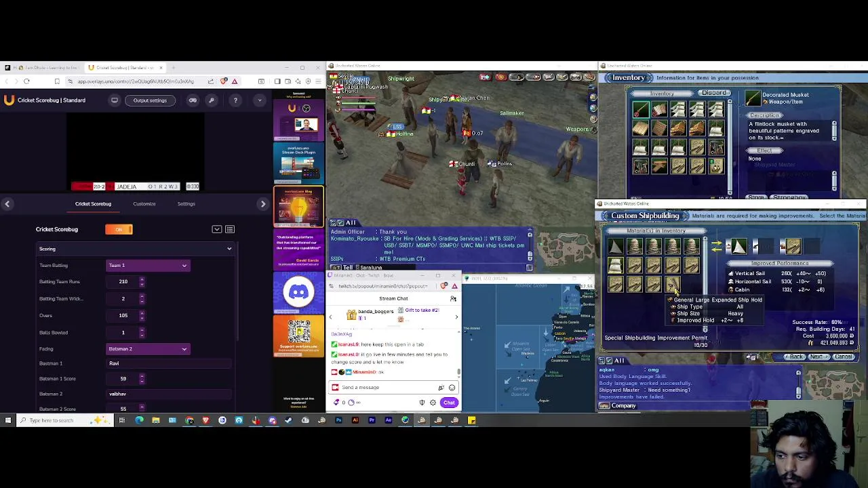Click the left arrow on the gift banner
Viewport: 868px width, 488px height.
[x=331, y=317]
